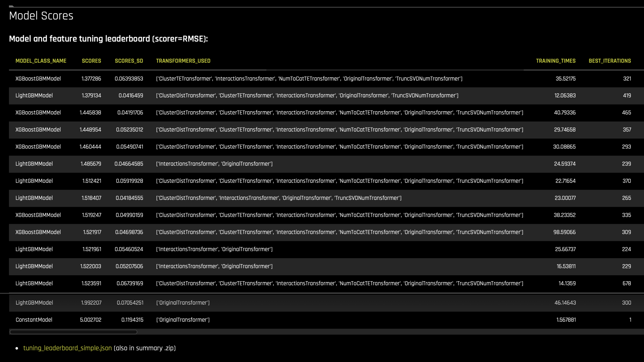Screen dimensions: 644x362
Task: Sort by the SCORES_SD column header
Action: [x=129, y=61]
